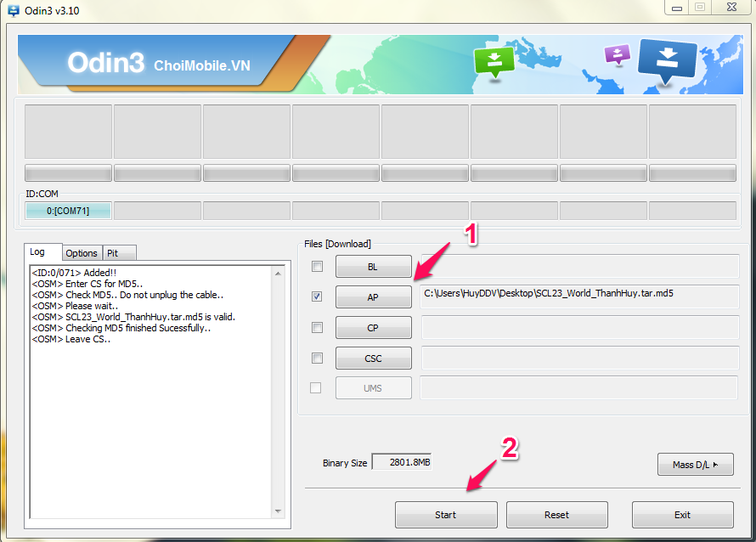This screenshot has height=542, width=756.
Task: Choose a CP modem file
Action: point(373,328)
